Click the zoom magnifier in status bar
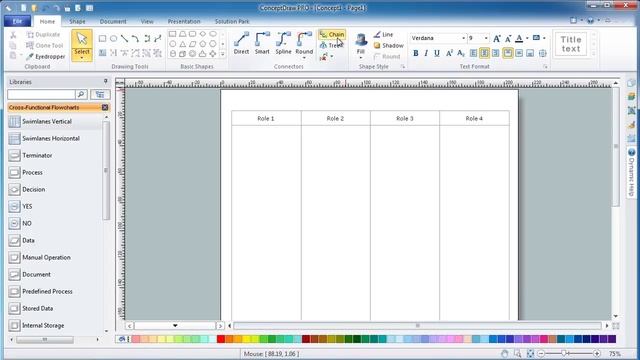640x360 pixels. (518, 354)
